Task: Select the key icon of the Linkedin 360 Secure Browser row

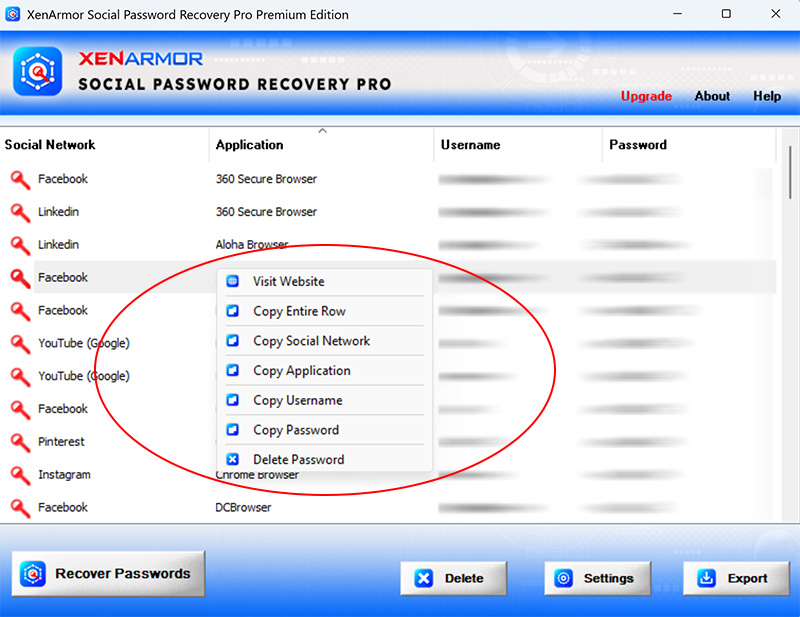Action: [x=20, y=213]
